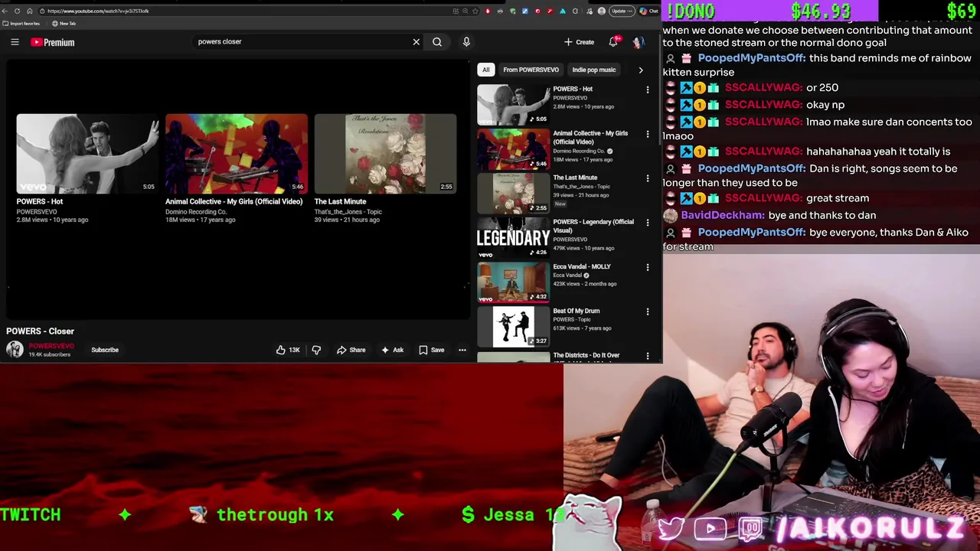Screen dimensions: 980x551
Task: Open the account avatar menu
Action: [639, 42]
